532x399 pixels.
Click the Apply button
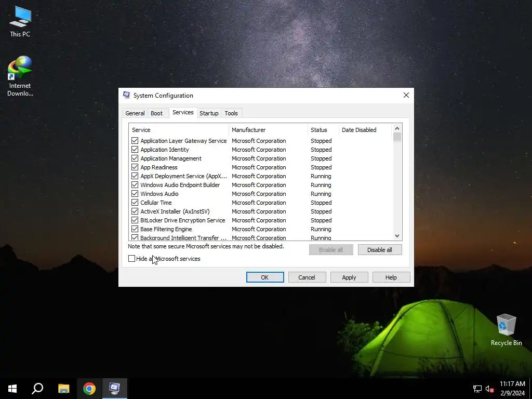pos(349,277)
